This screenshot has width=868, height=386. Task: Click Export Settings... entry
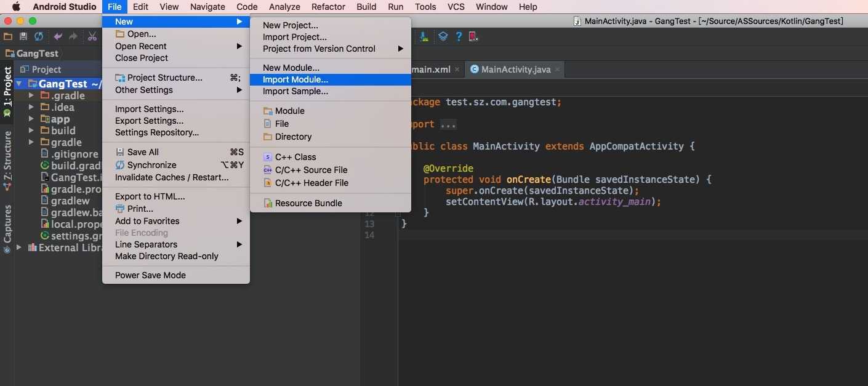(x=176, y=121)
